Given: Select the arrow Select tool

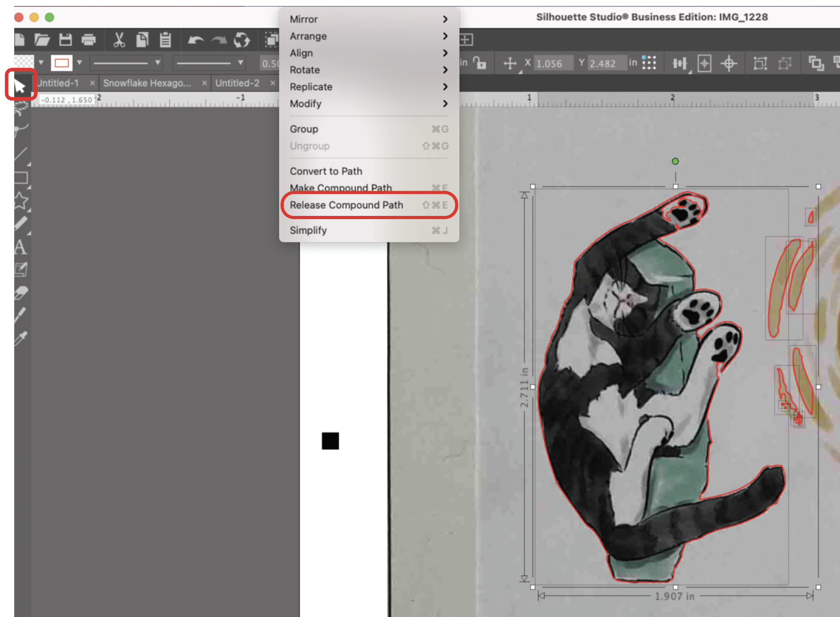Looking at the screenshot, I should [x=20, y=85].
